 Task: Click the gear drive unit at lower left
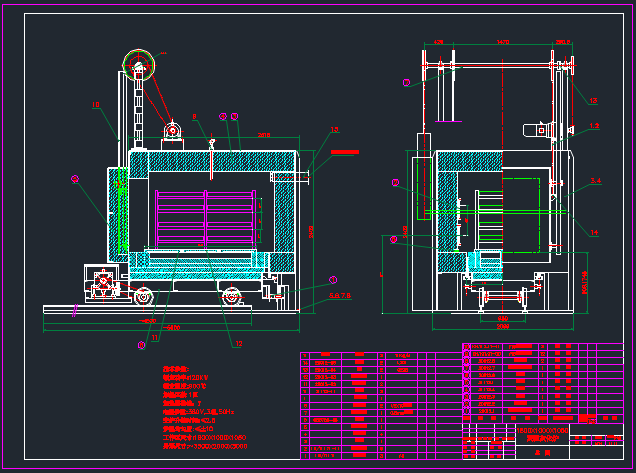tap(102, 283)
